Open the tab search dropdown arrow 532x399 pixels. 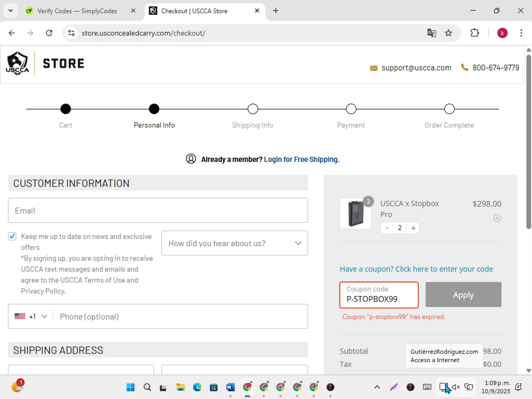(11, 11)
